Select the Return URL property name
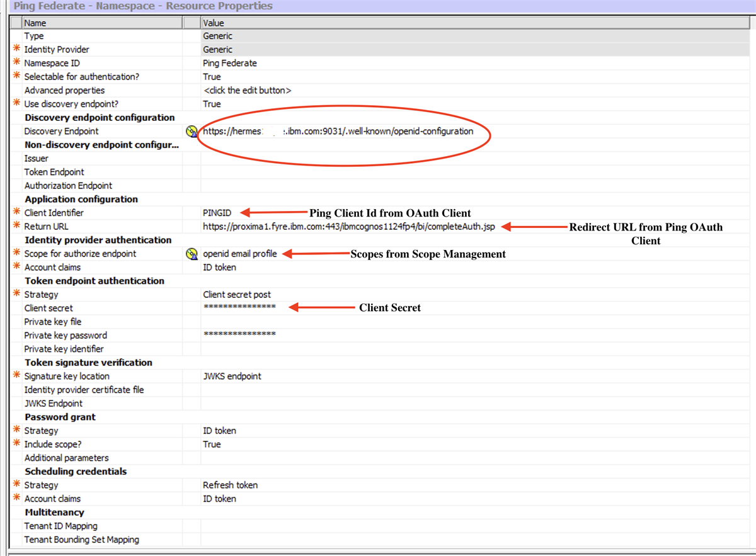This screenshot has width=756, height=556. 46,227
